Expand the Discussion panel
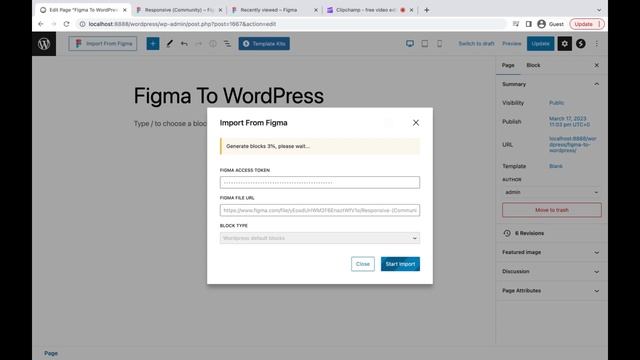This screenshot has width=640, height=360. (x=551, y=271)
